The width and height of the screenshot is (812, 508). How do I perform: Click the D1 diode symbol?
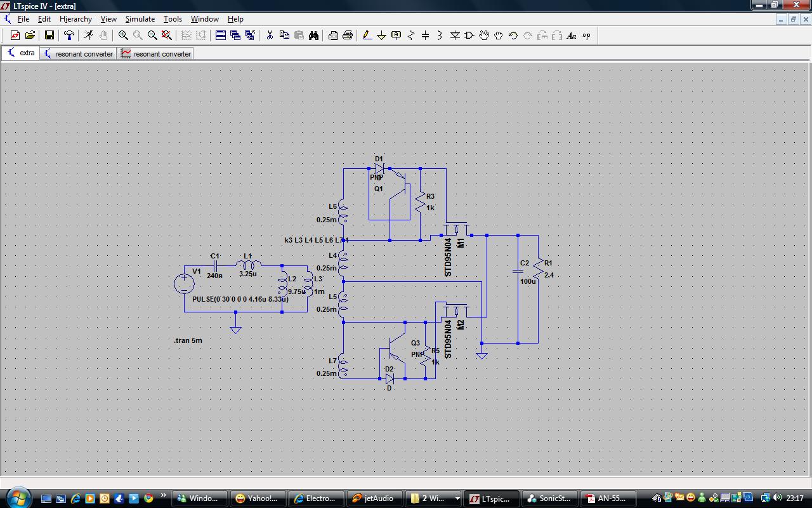379,169
